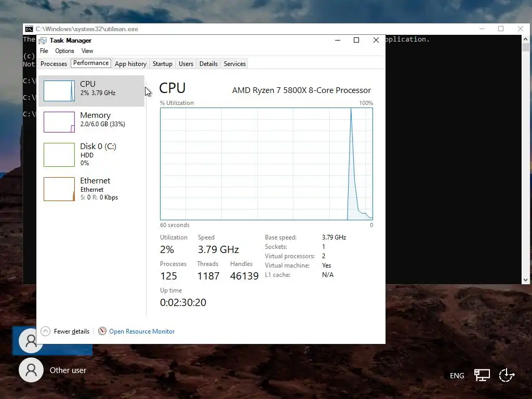Maximize the utilman.exe command prompt window
532x399 pixels.
[501, 29]
